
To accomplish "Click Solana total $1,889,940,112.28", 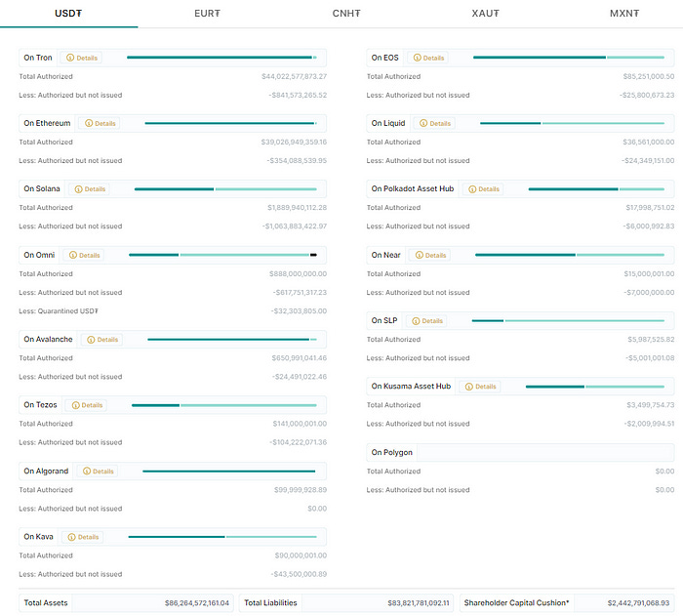I will [x=297, y=208].
